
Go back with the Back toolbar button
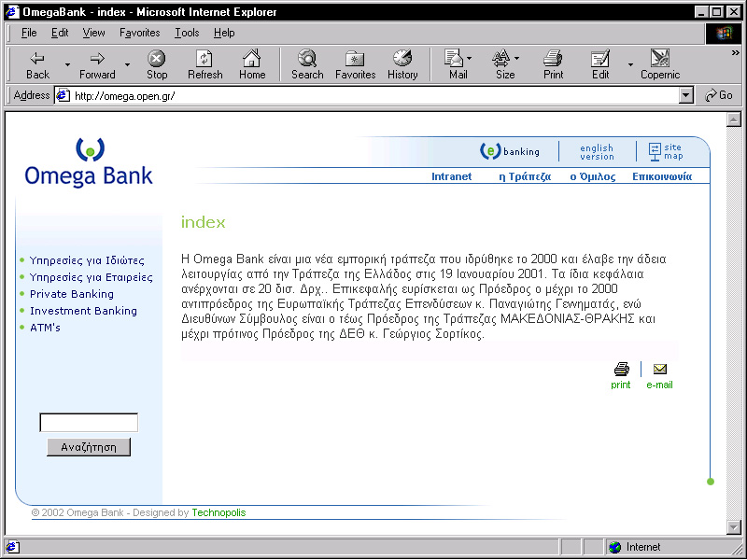pyautogui.click(x=37, y=64)
